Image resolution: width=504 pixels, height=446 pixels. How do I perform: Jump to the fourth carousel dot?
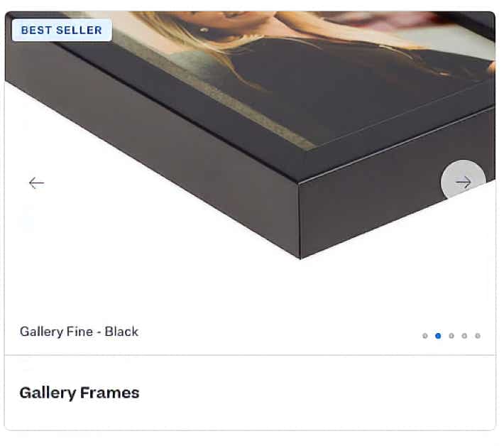click(x=464, y=336)
